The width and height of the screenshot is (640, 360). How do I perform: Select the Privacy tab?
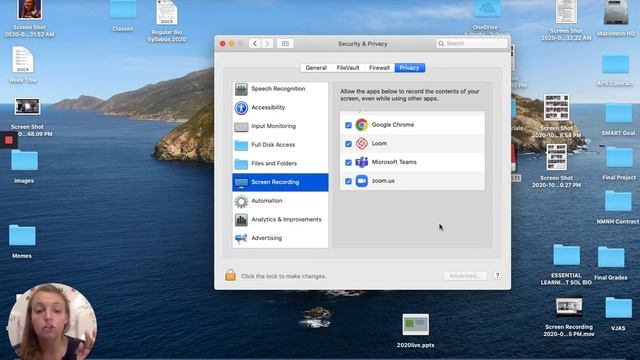tap(409, 68)
